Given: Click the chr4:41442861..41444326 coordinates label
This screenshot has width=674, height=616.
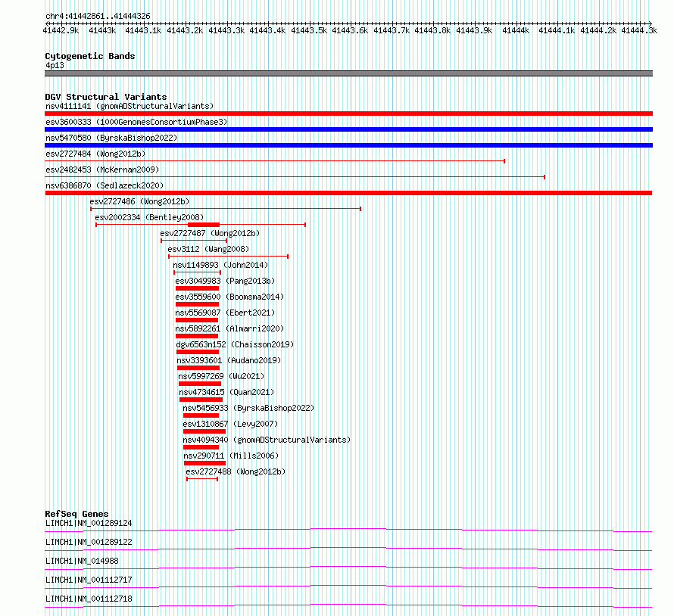Looking at the screenshot, I should [98, 17].
